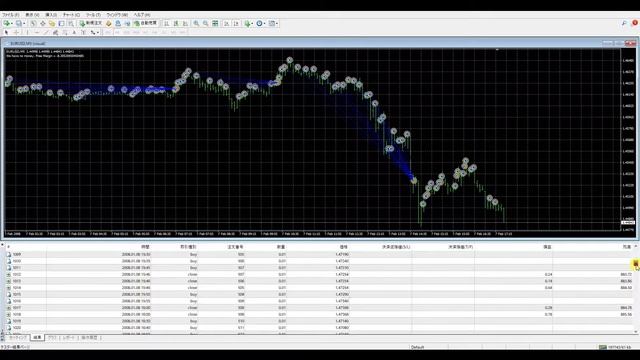The width and height of the screenshot is (640, 360).
Task: Open the 挿入(I) menu
Action: [51, 15]
